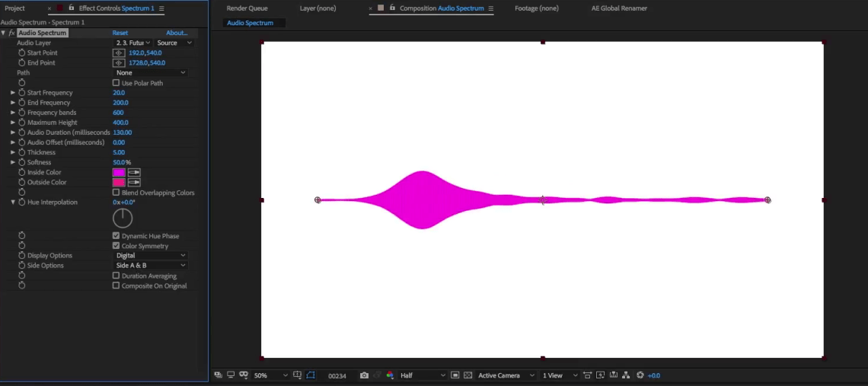Viewport: 868px width, 386px height.
Task: Click the Fast Previews icon
Action: pos(600,375)
